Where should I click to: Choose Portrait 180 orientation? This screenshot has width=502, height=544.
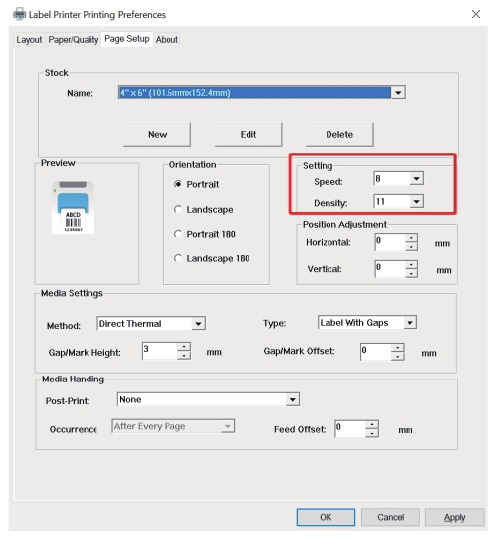click(205, 234)
